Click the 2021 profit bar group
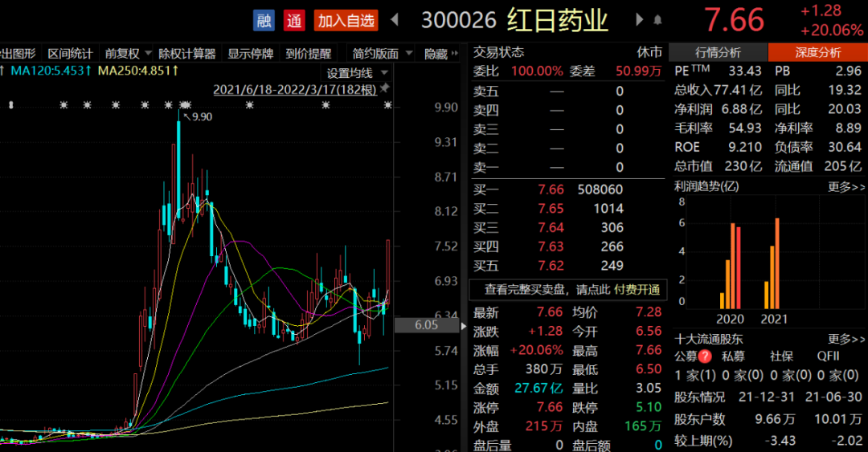The width and height of the screenshot is (868, 452). (x=772, y=263)
